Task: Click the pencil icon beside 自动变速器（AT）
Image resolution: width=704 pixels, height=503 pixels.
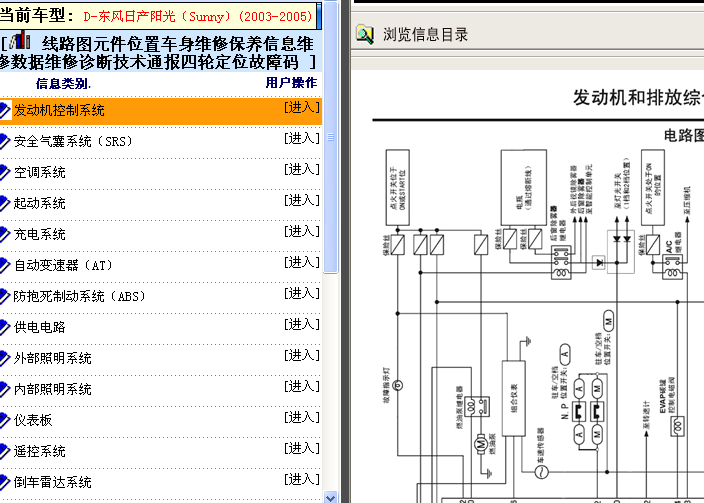Action: 4,265
